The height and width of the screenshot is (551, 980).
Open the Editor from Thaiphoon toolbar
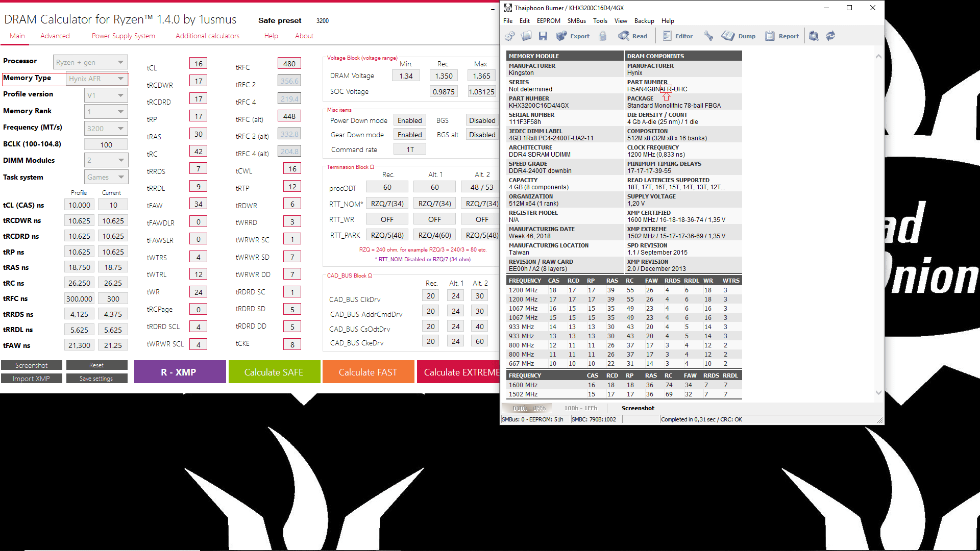678,36
